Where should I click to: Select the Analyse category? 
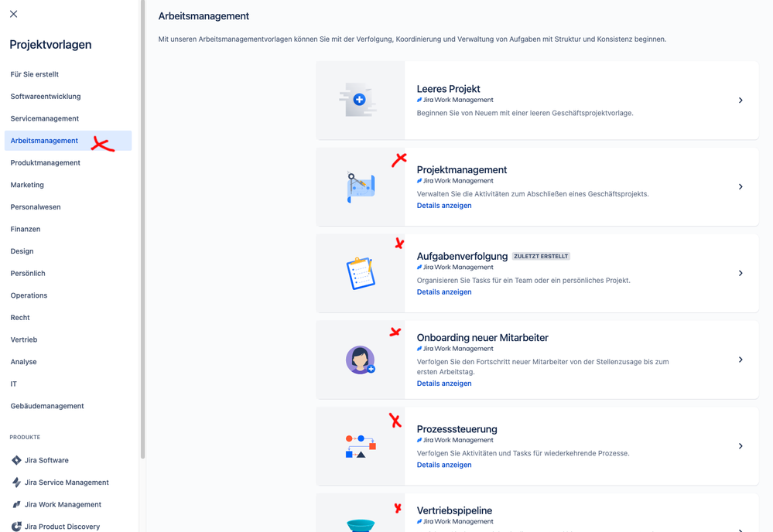coord(68,362)
